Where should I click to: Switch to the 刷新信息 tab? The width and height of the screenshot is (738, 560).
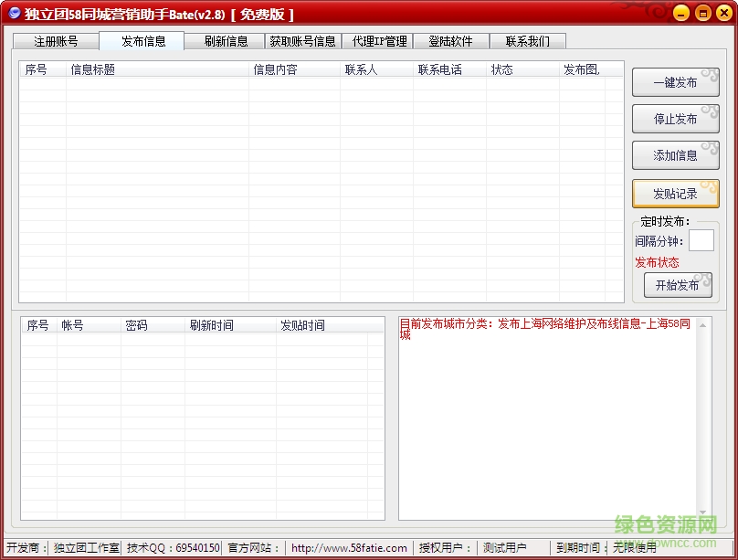(x=225, y=40)
